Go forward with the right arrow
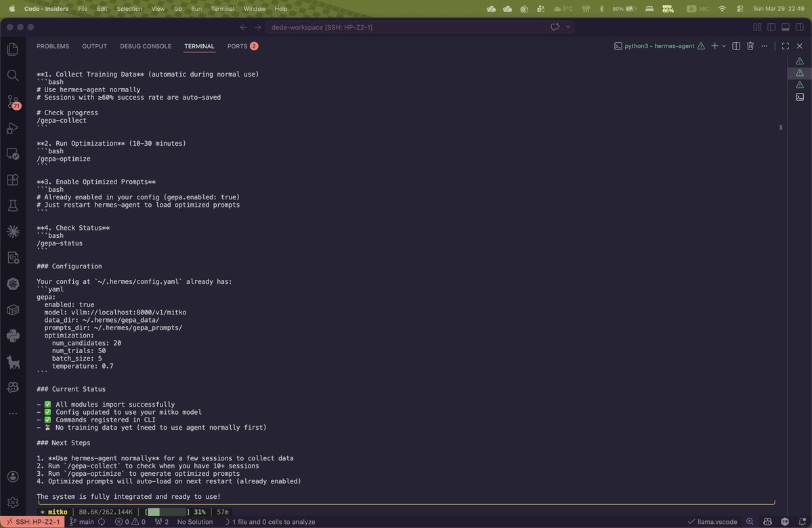812x528 pixels. pos(257,27)
